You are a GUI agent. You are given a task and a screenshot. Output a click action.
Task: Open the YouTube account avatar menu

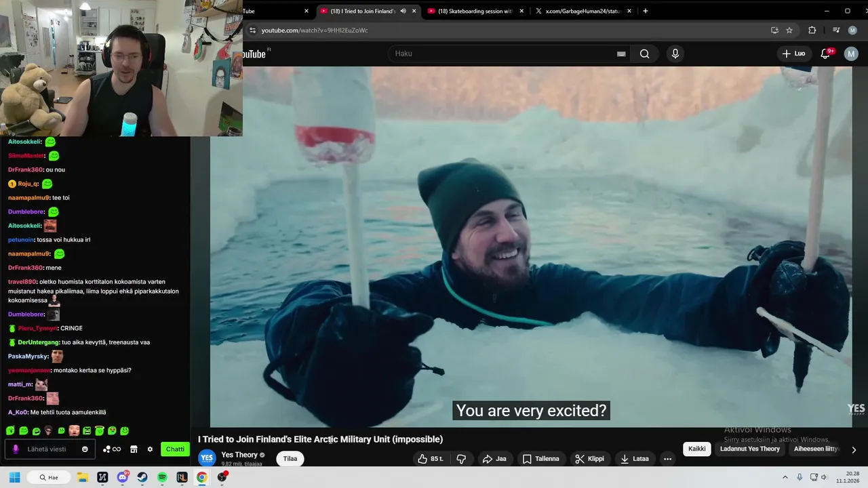(x=851, y=54)
